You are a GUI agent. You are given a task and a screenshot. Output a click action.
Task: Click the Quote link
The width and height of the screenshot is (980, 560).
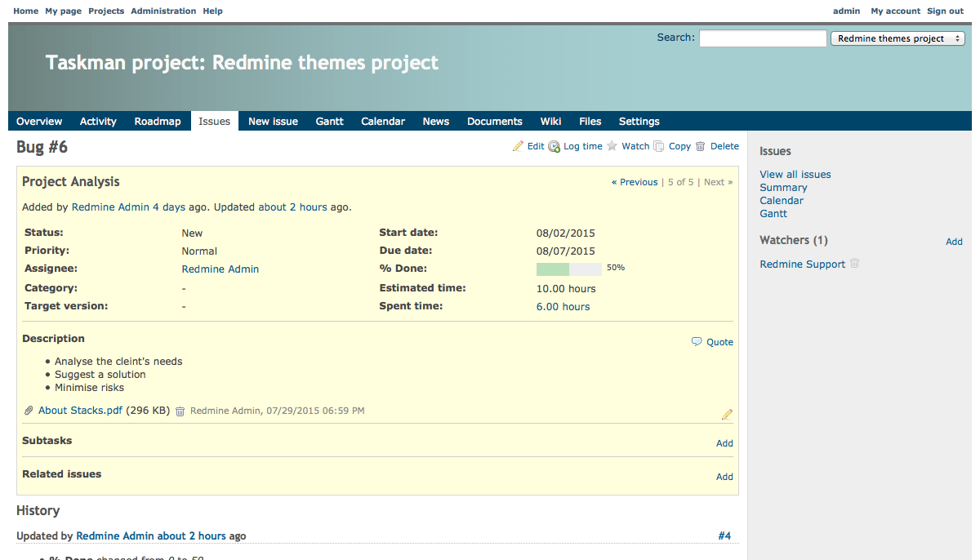click(719, 342)
